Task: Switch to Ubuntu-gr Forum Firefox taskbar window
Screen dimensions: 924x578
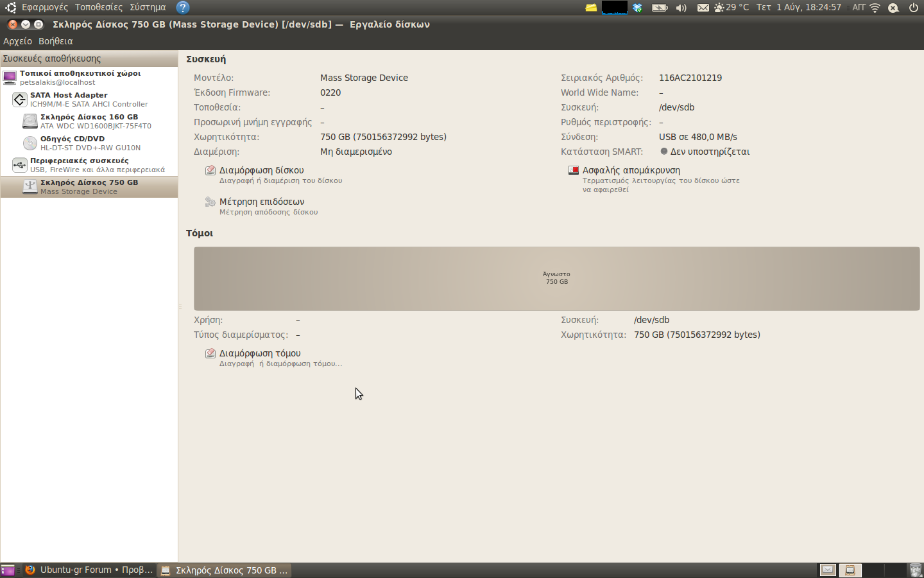Action: click(89, 570)
